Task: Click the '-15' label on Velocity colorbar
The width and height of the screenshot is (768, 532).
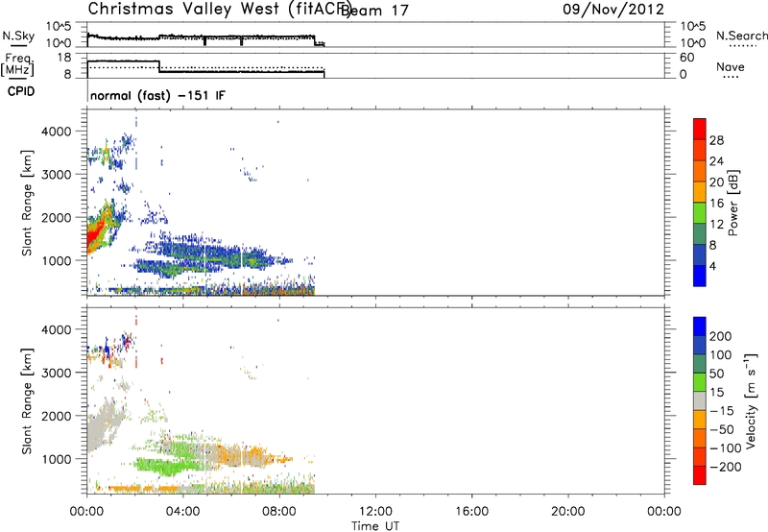Action: tap(722, 411)
